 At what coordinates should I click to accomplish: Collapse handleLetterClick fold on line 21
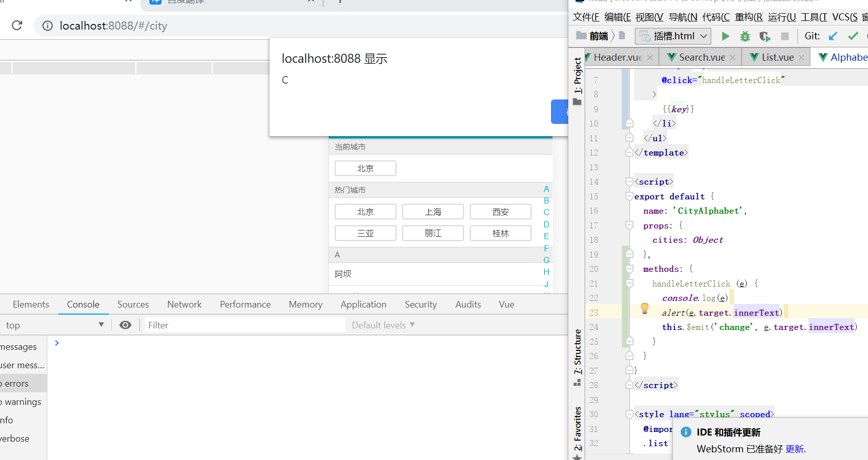(629, 284)
